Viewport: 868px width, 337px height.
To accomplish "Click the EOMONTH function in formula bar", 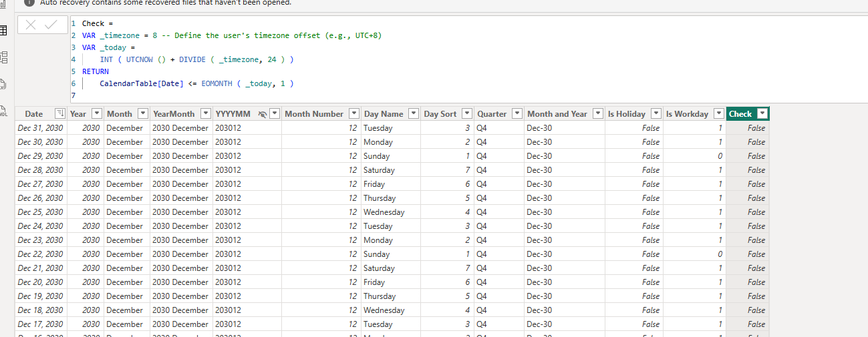I will click(216, 83).
